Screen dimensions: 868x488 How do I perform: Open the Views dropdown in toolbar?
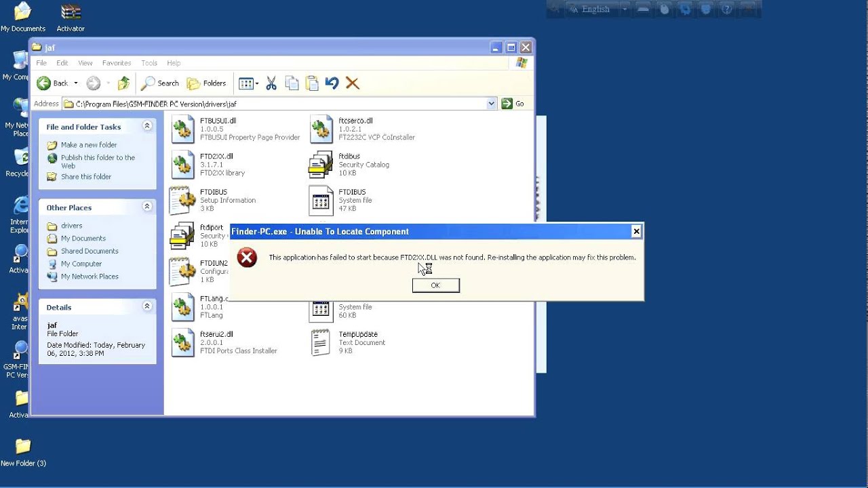[x=248, y=83]
